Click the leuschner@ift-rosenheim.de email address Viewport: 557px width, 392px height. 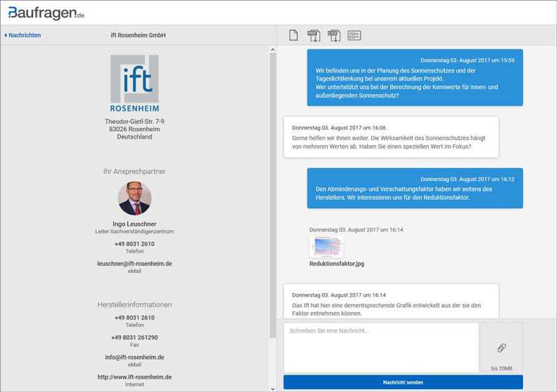[134, 264]
